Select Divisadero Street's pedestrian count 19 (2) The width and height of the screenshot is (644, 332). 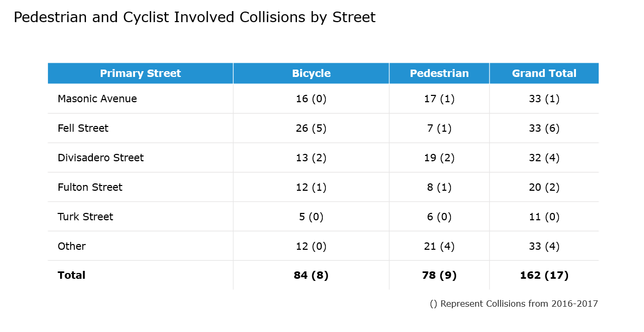[x=439, y=158]
